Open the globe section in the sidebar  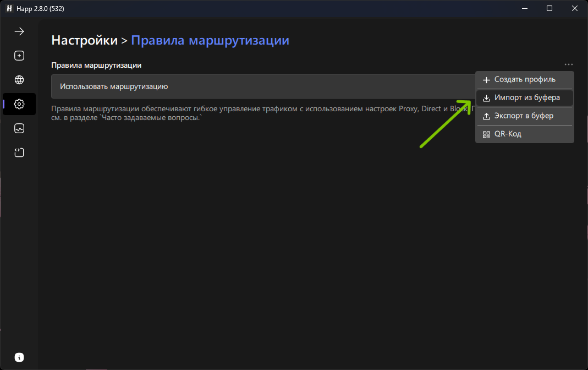pyautogui.click(x=19, y=80)
